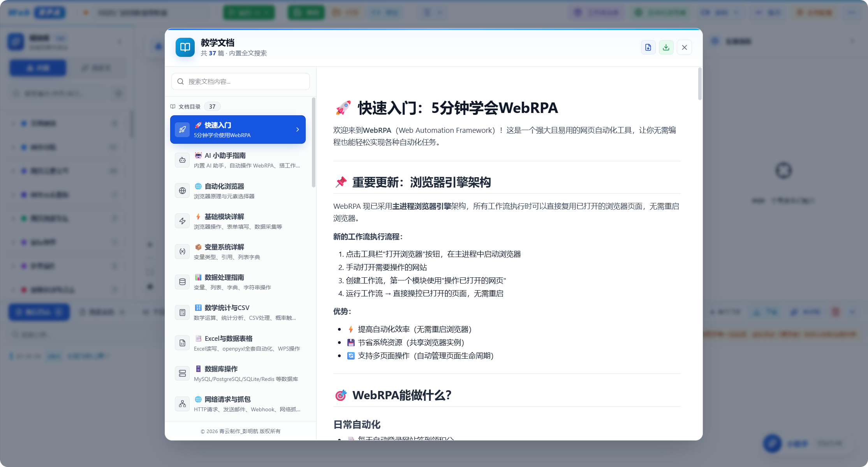The width and height of the screenshot is (868, 467).
Task: Click the heading 快速入门：5分钟学会WebRPA
Action: [446, 108]
